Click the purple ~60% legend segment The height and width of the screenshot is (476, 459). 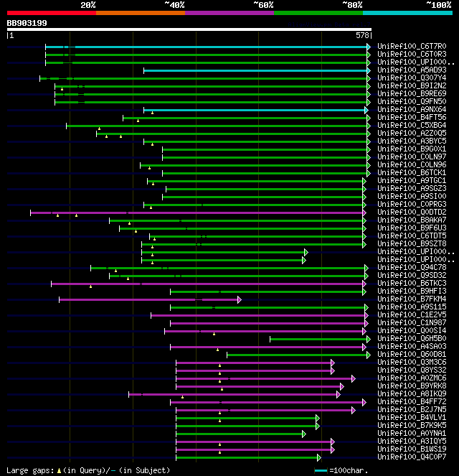pos(229,13)
